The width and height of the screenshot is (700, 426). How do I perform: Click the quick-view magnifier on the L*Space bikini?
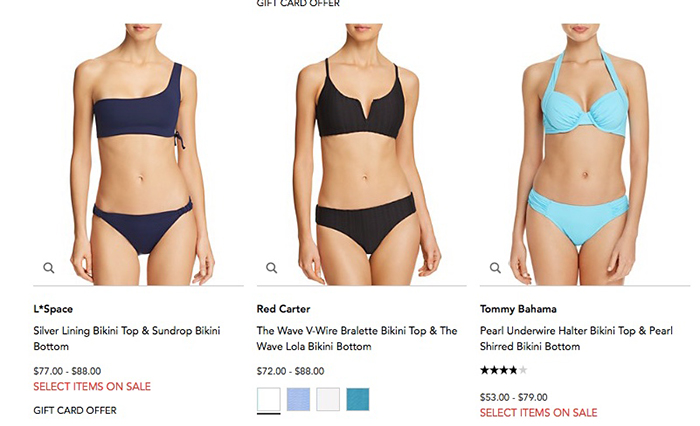(49, 268)
